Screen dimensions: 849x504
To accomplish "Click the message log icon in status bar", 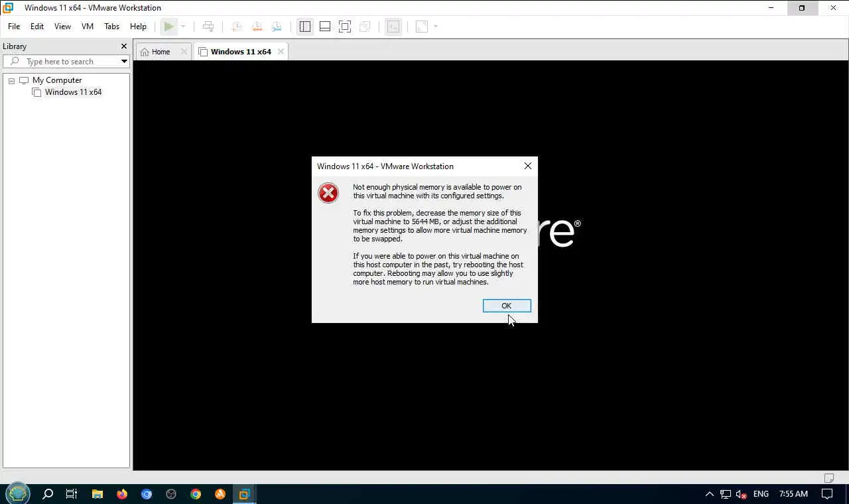I will pos(829,478).
